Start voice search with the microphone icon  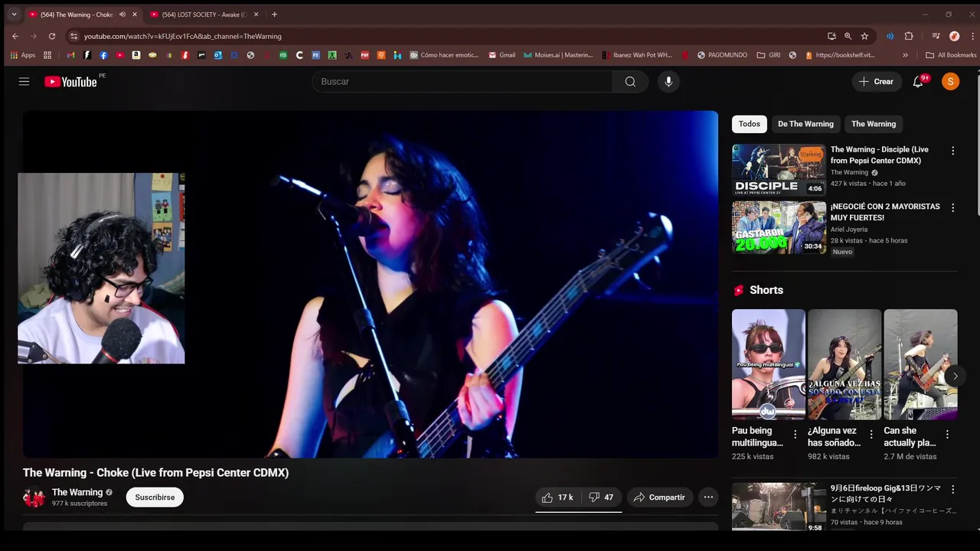[668, 82]
